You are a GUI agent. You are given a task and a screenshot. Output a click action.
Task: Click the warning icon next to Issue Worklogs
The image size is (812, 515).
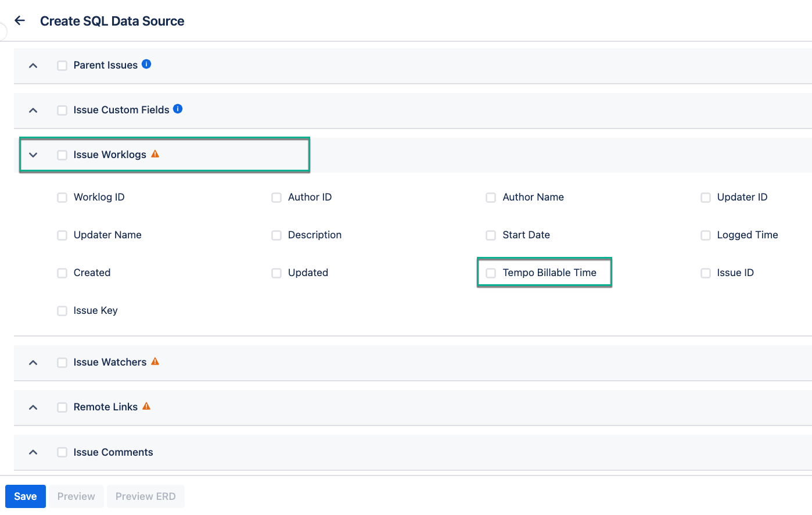tap(155, 154)
